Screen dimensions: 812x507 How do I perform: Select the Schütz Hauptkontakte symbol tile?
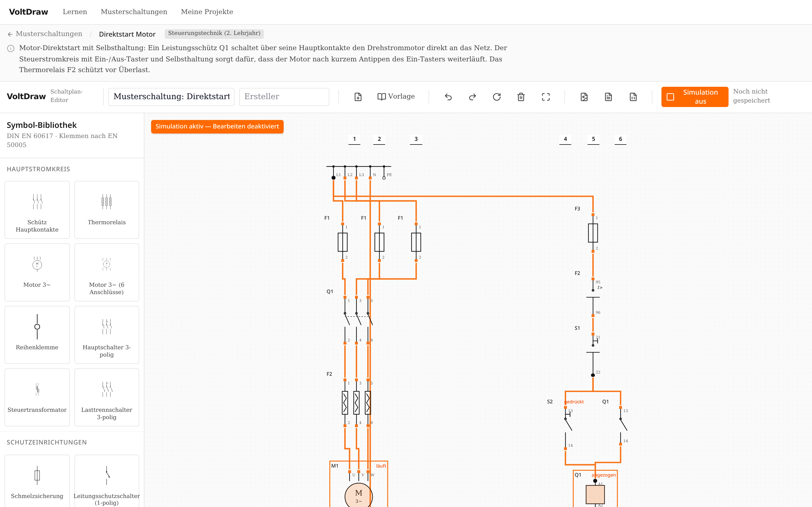click(x=37, y=210)
